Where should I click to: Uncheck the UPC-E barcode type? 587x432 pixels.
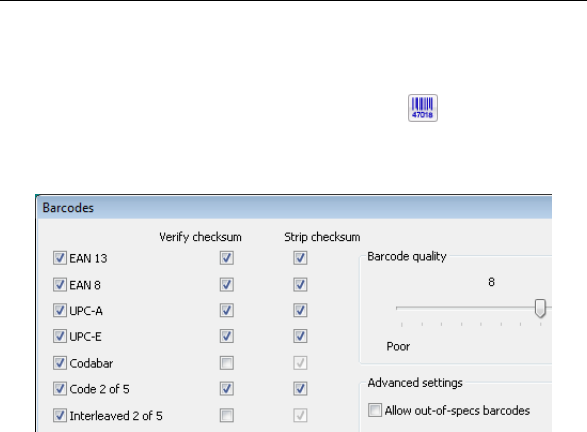tap(60, 336)
